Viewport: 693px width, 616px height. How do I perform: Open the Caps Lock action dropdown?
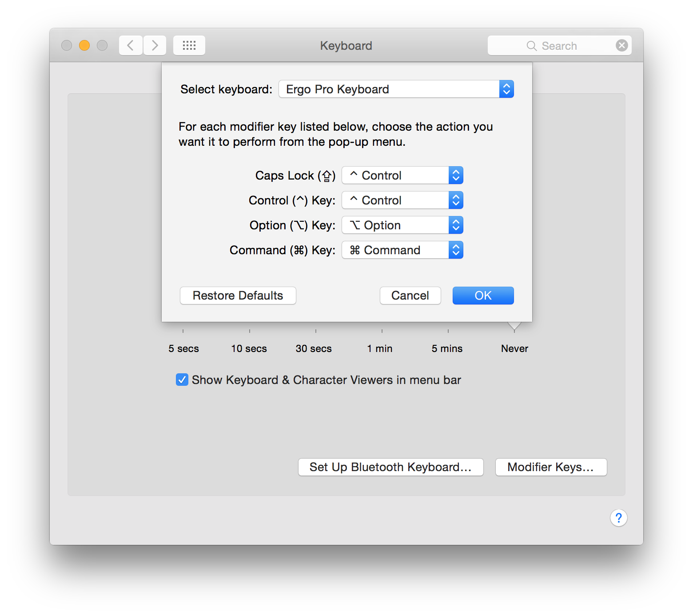click(x=455, y=175)
